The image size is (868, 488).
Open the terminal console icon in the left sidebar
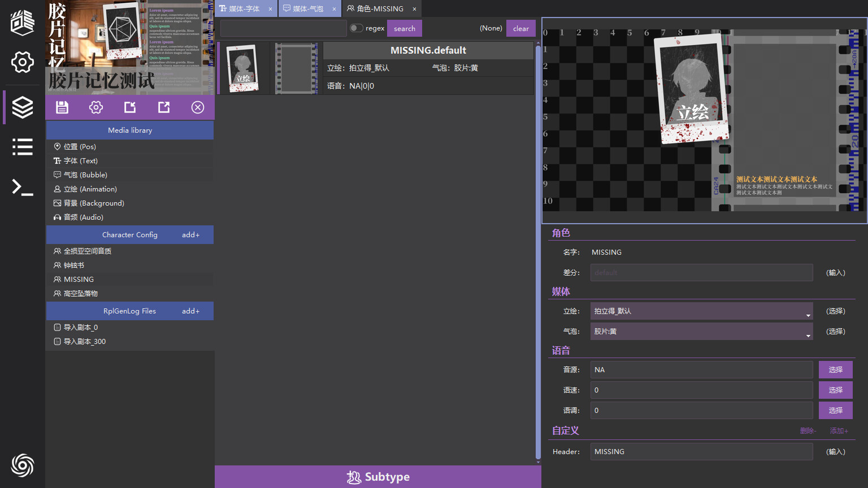click(x=22, y=188)
